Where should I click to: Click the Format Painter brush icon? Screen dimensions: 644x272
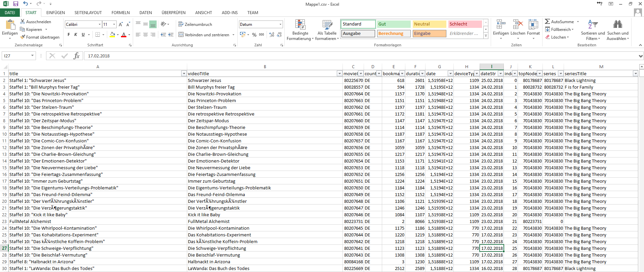coord(23,37)
